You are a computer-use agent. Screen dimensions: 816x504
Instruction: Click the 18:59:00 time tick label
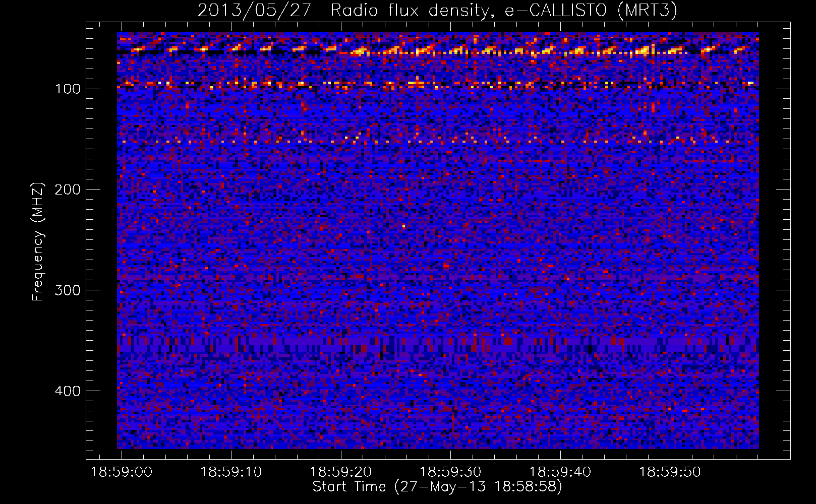click(x=122, y=472)
